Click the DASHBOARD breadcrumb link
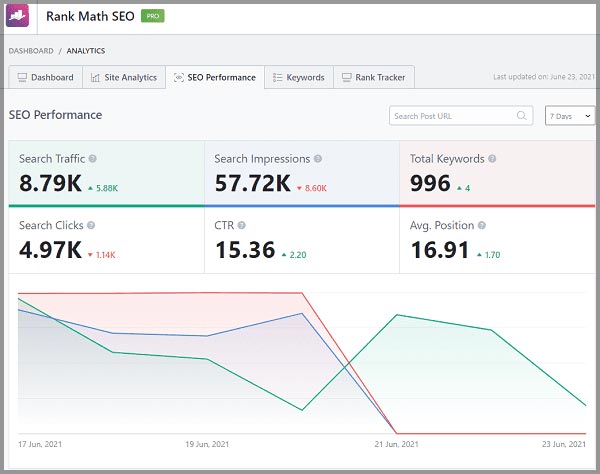600x474 pixels. point(31,51)
